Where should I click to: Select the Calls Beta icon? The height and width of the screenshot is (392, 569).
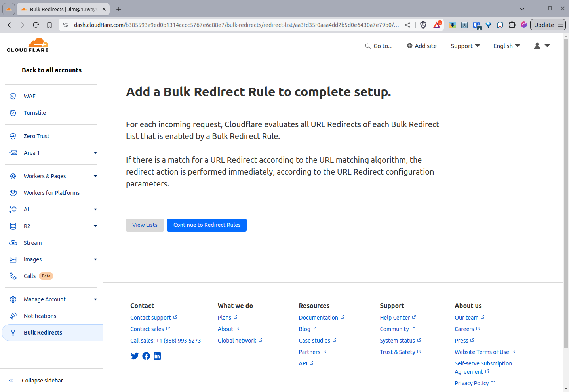(13, 276)
